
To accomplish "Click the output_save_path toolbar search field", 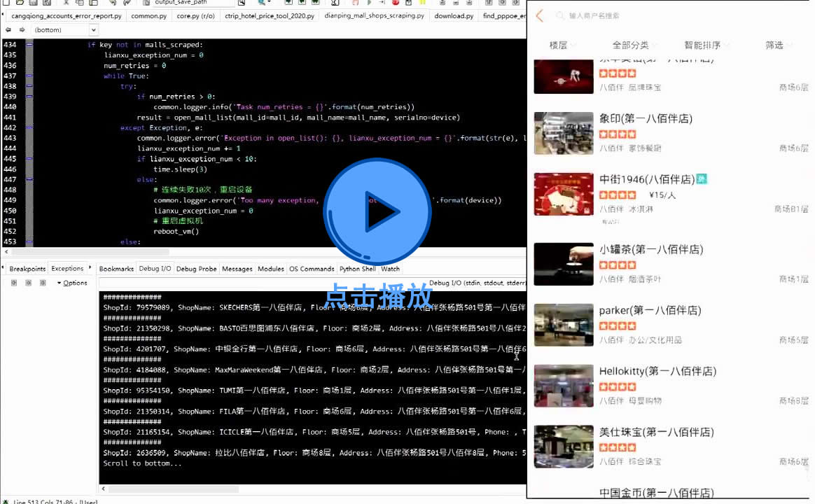I will [x=193, y=3].
